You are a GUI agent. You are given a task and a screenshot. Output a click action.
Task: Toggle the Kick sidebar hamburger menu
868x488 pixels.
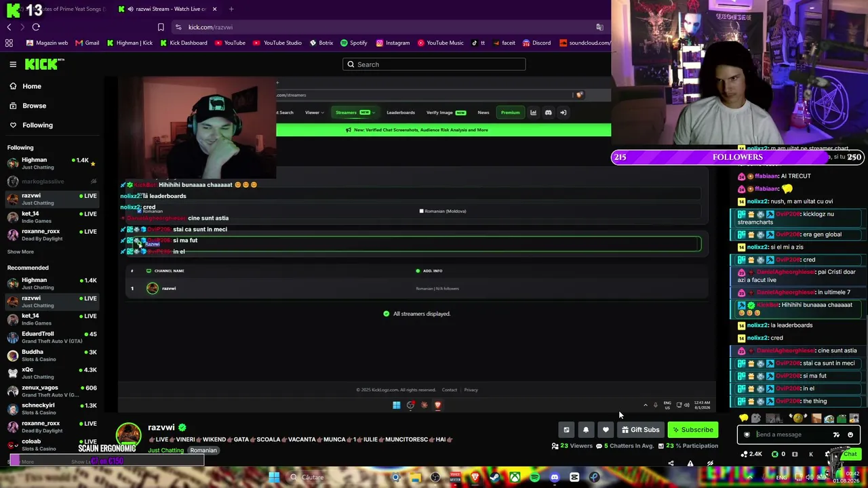13,64
